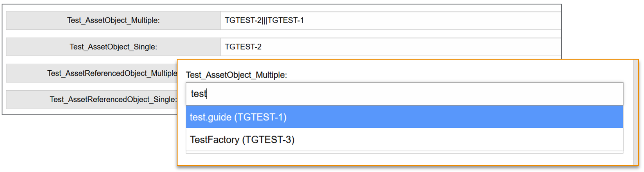Image resolution: width=644 pixels, height=172 pixels.
Task: Click the TGTEST-1 text in the Multiple value field
Action: (286, 20)
